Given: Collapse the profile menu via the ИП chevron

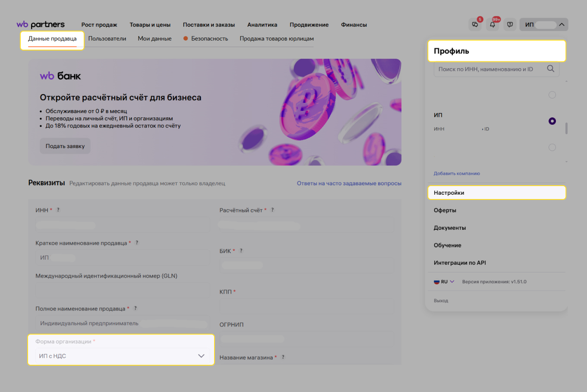Looking at the screenshot, I should point(562,24).
